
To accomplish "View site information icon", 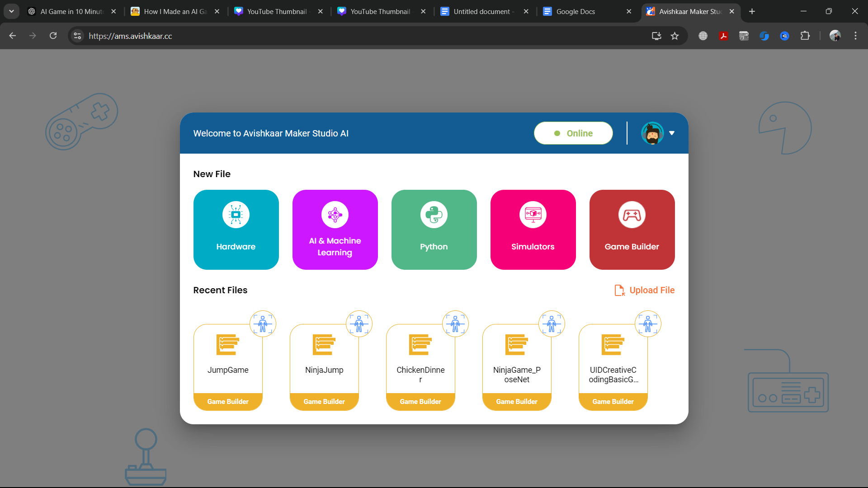I will click(x=77, y=36).
